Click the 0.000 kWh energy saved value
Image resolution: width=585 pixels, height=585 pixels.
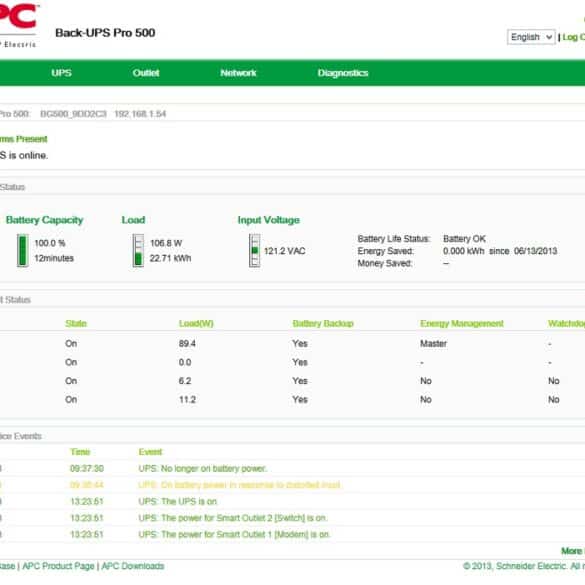pos(464,251)
